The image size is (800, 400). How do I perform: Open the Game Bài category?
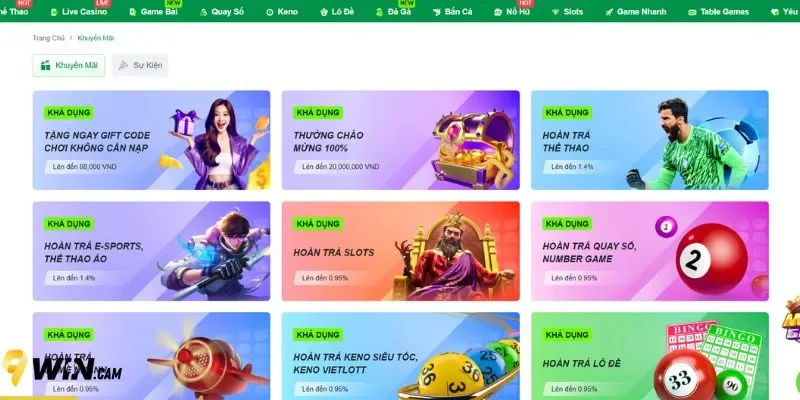154,11
